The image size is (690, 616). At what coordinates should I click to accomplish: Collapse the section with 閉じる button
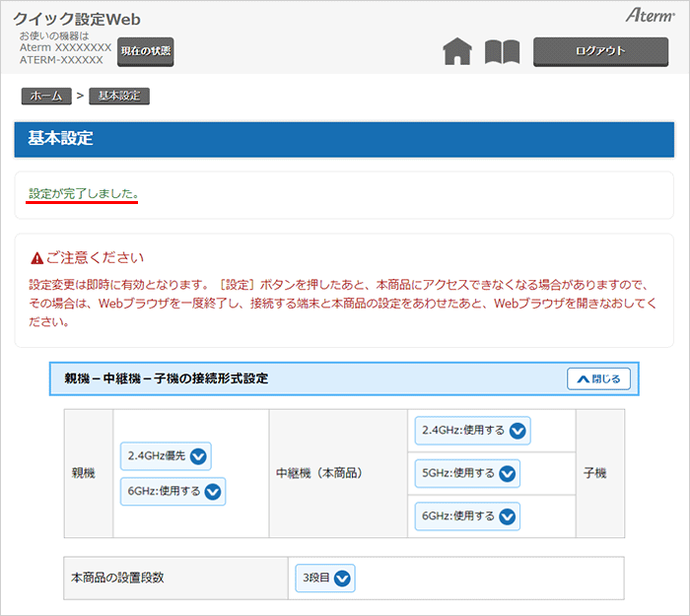pos(598,378)
